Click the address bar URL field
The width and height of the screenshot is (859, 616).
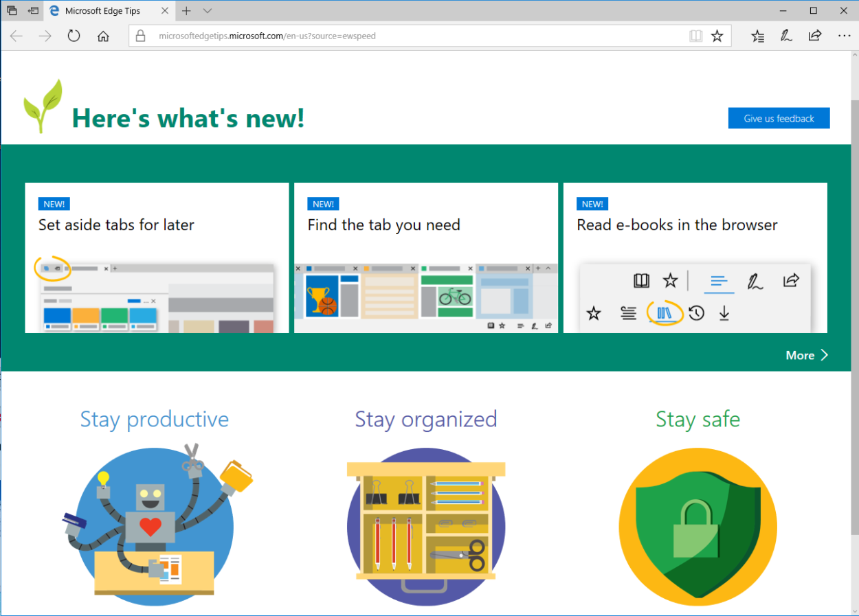[412, 36]
